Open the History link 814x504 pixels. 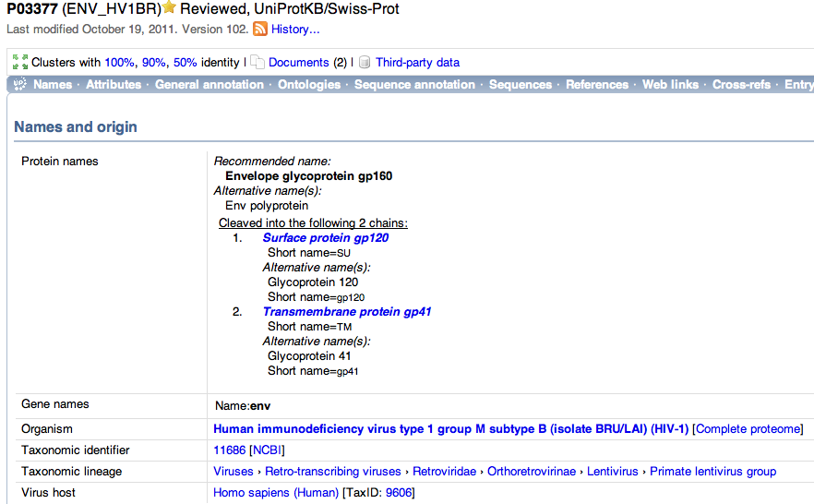(x=295, y=30)
